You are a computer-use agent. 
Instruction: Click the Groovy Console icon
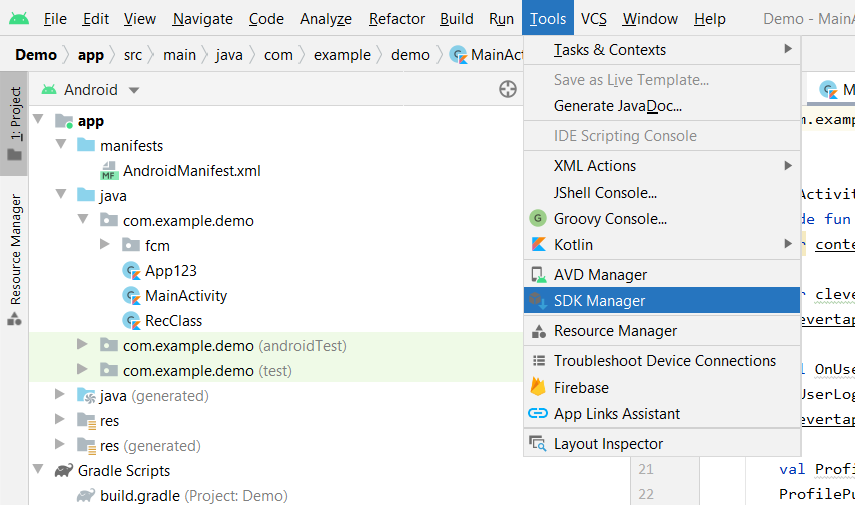(x=538, y=219)
